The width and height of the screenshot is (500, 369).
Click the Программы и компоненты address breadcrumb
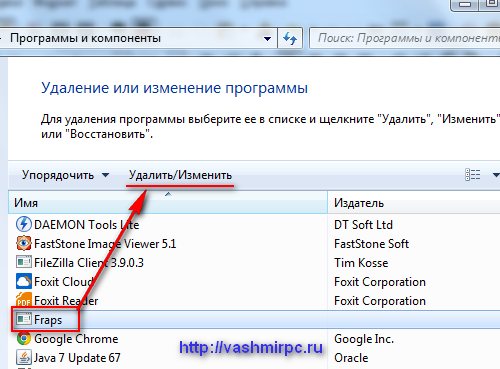(x=85, y=38)
